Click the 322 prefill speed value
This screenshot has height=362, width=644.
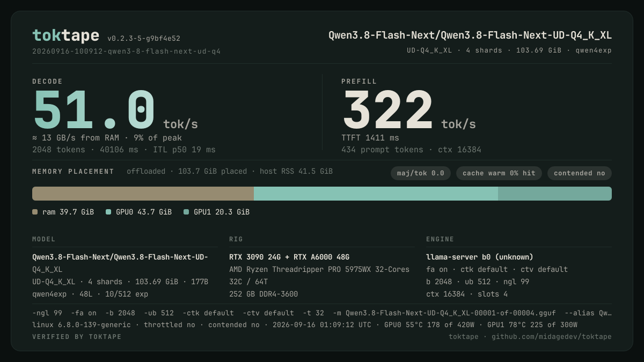click(388, 110)
